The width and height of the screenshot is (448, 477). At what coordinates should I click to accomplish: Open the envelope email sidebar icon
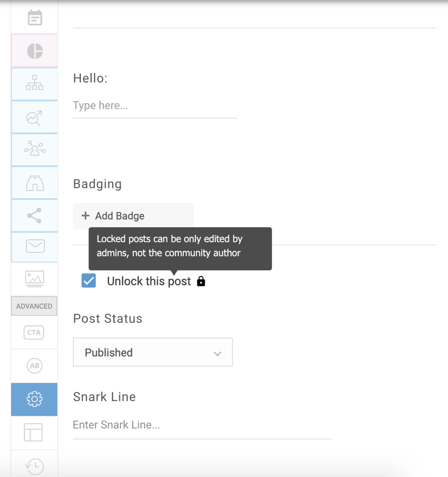[35, 246]
